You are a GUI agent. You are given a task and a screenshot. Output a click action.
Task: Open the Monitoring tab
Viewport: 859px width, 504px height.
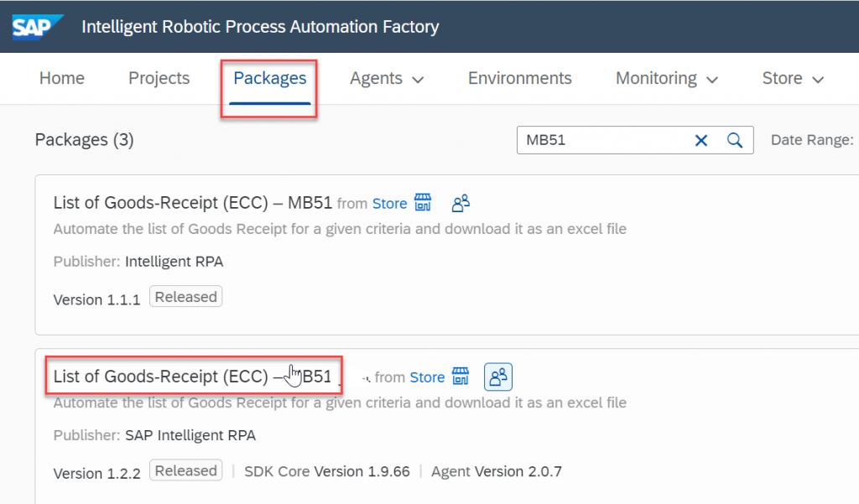(x=656, y=79)
